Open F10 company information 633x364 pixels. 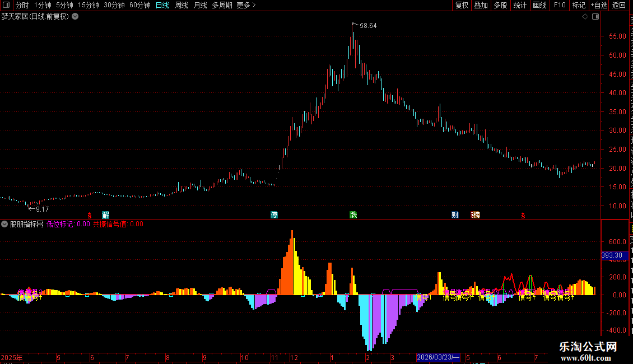(560, 5)
